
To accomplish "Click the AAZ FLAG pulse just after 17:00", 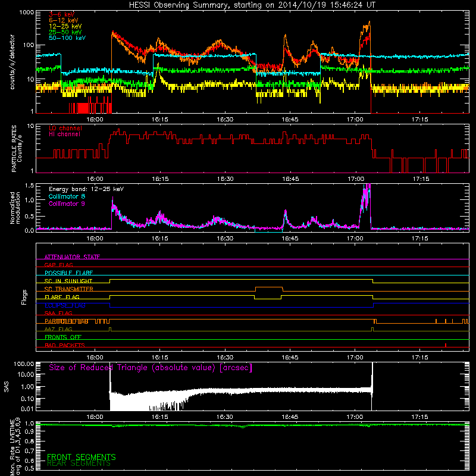I will [x=372, y=330].
